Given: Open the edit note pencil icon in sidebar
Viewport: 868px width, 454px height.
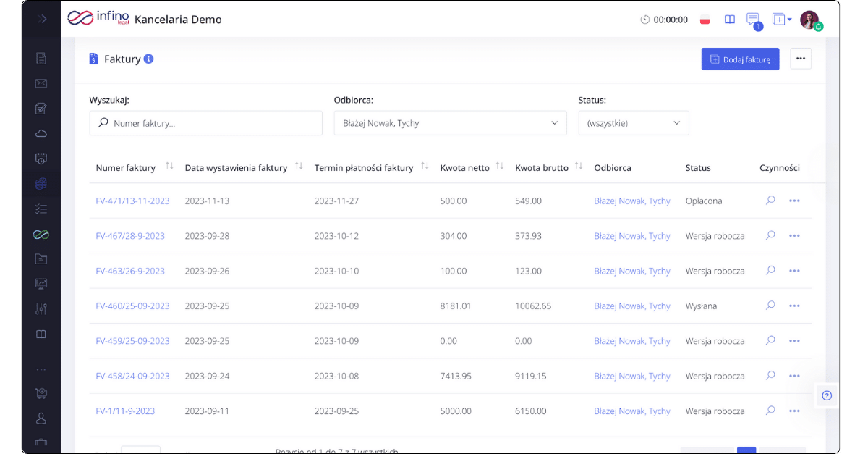Looking at the screenshot, I should pyautogui.click(x=41, y=109).
